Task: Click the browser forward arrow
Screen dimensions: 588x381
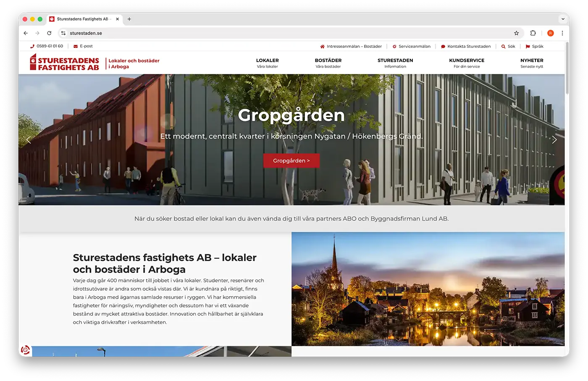Action: tap(37, 33)
